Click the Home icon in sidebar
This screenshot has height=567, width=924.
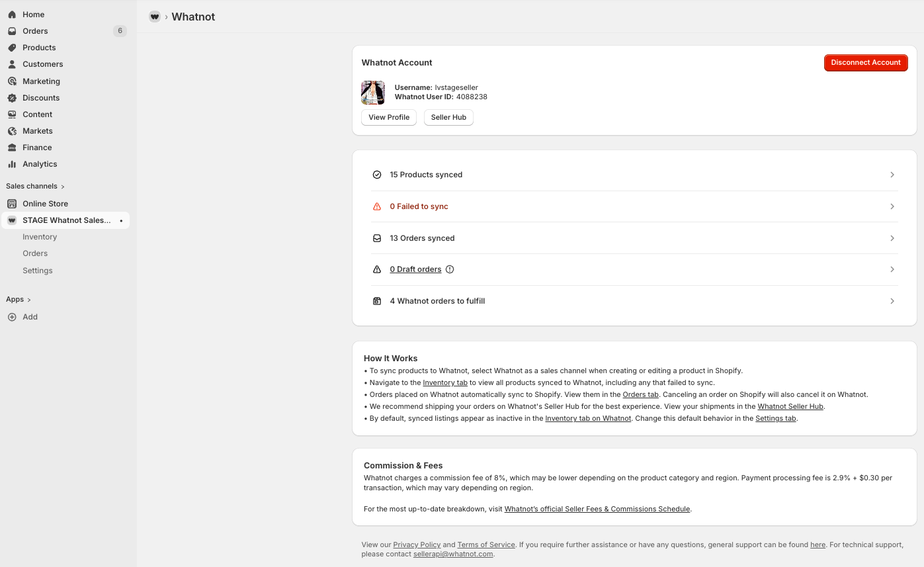[x=12, y=15]
